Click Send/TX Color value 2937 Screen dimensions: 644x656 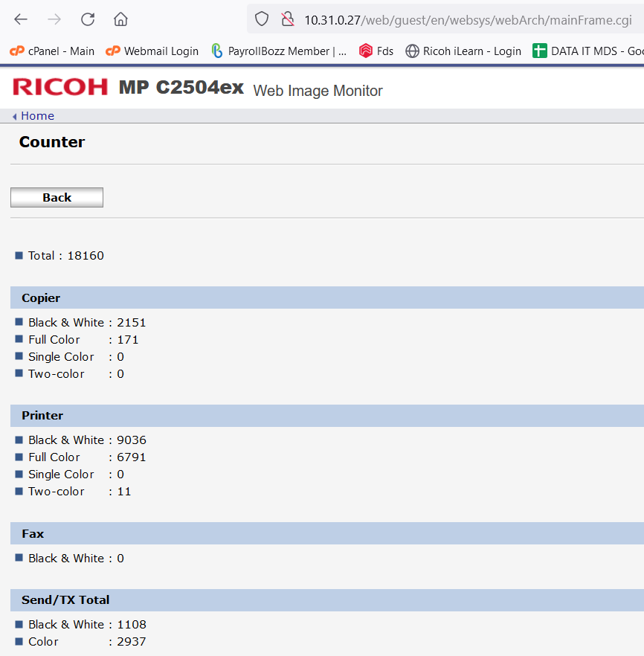point(132,642)
